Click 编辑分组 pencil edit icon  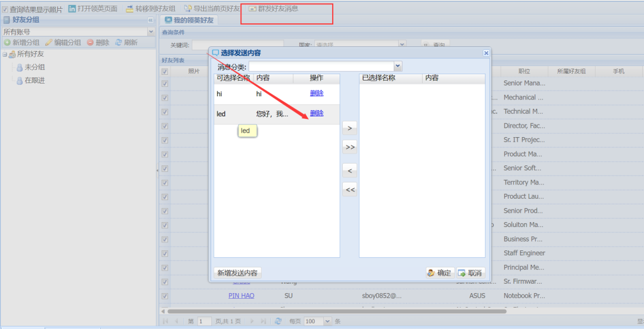click(x=48, y=43)
